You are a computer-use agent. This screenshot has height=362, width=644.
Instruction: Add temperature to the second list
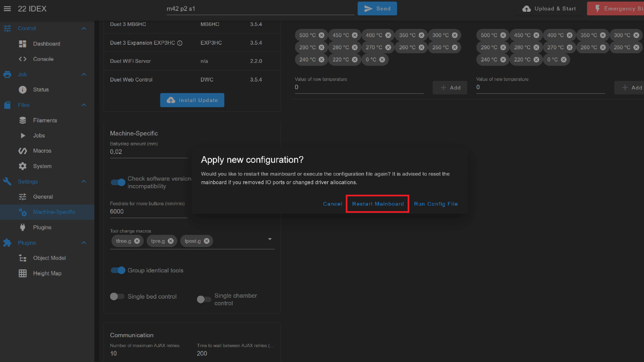[x=629, y=88]
